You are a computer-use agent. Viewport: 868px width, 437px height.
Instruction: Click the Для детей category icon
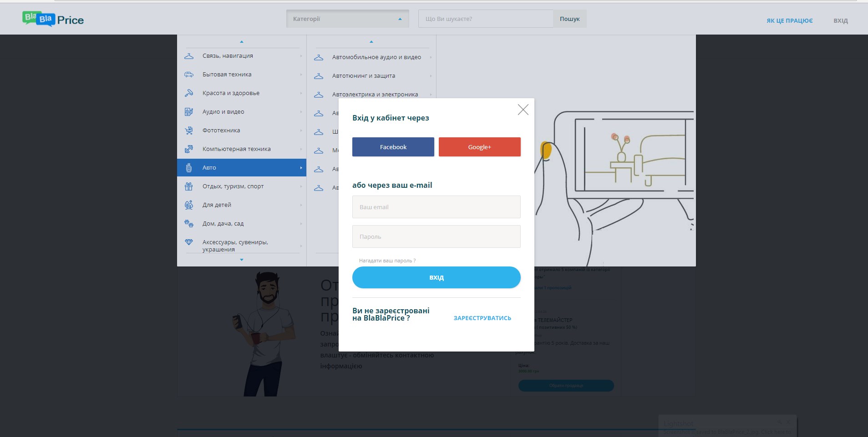(189, 205)
